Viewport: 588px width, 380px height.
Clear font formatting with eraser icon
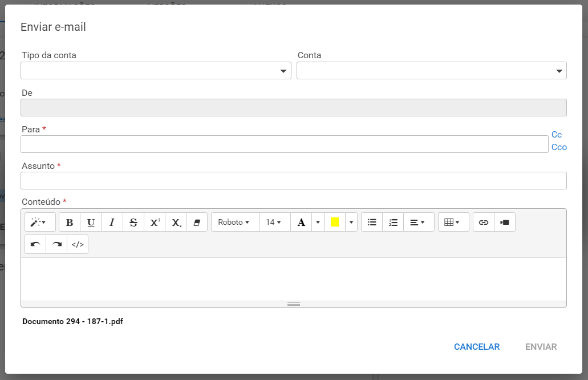197,222
